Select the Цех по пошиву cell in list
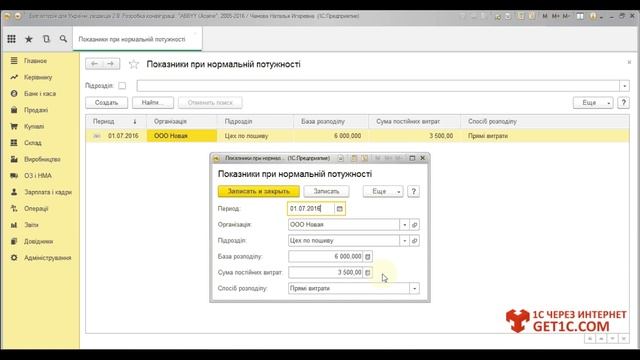The image size is (640, 360). pyautogui.click(x=255, y=136)
